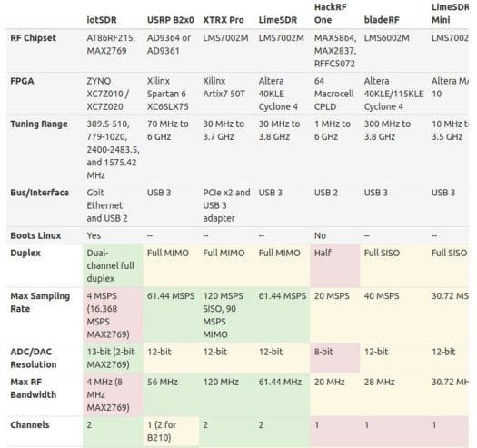The image size is (477, 448).
Task: Click the Channels row label
Action: pos(29,425)
